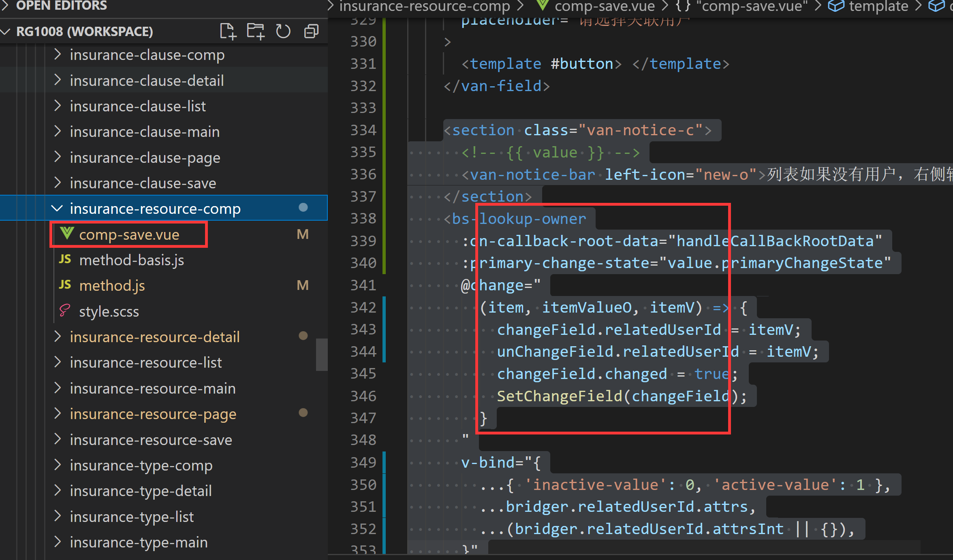Click line number 341 in the gutter
This screenshot has width=953, height=560.
(x=363, y=285)
